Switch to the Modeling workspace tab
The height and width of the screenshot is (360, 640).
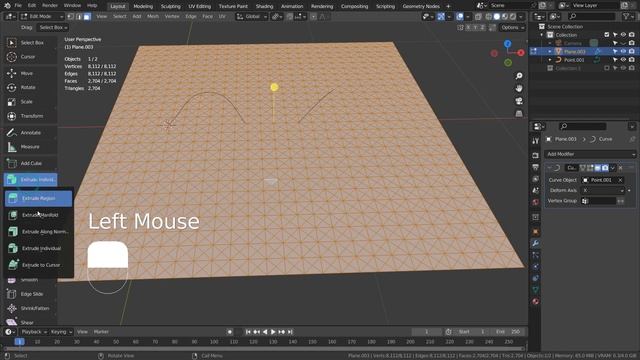143,6
